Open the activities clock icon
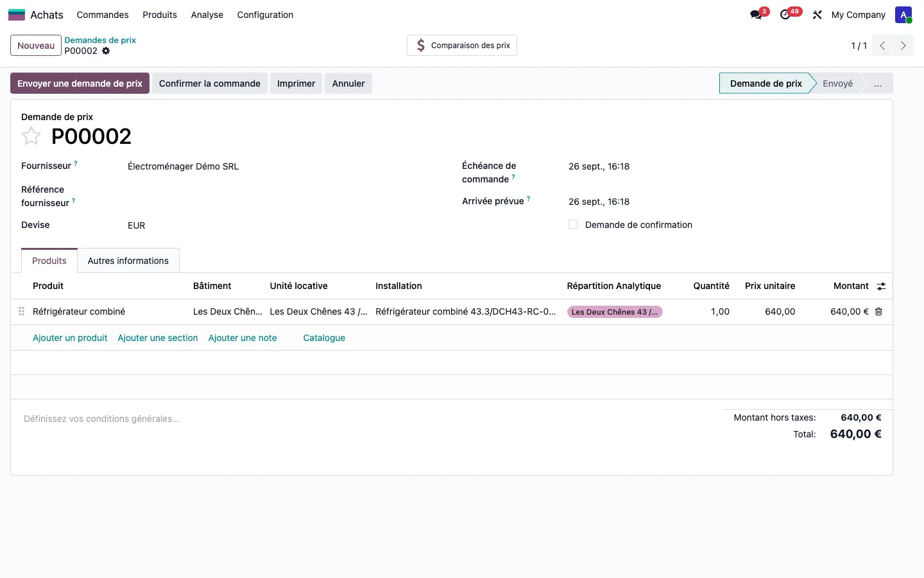The width and height of the screenshot is (924, 578). [785, 15]
